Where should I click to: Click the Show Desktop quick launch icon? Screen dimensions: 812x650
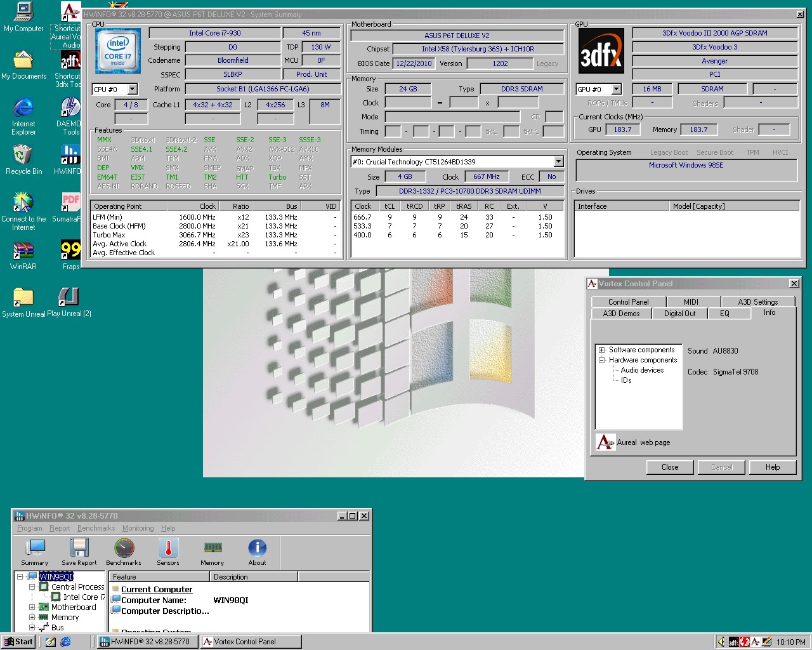[51, 642]
